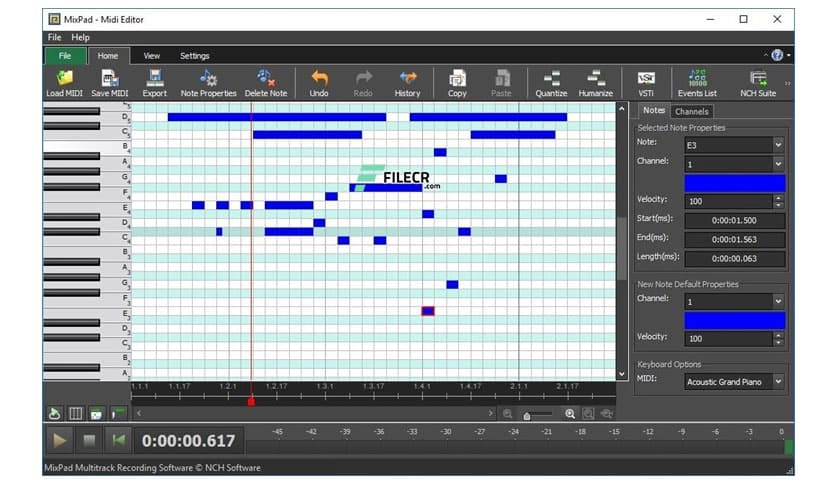The width and height of the screenshot is (836, 484).
Task: Click the help question mark icon
Action: (777, 55)
